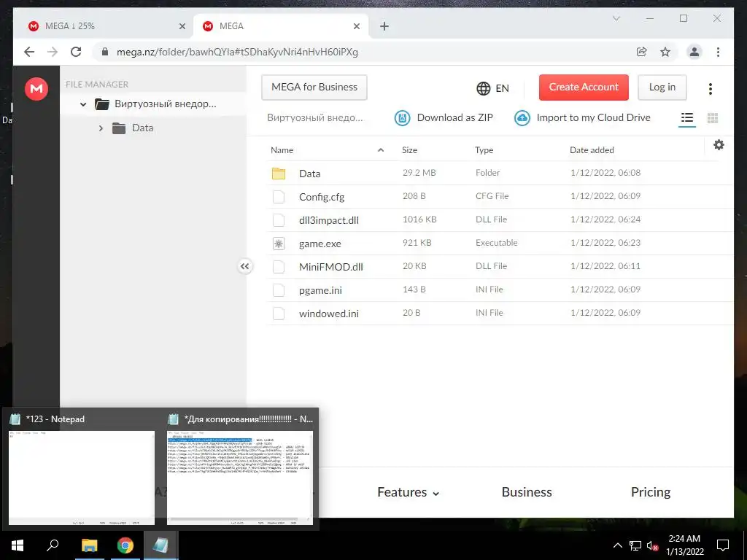Select the game.exe file name
The width and height of the screenshot is (747, 560).
click(320, 244)
